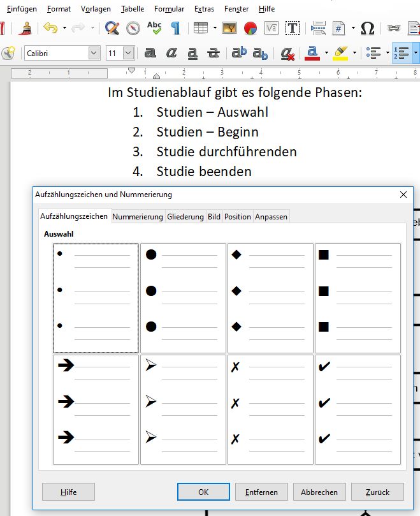Image resolution: width=420 pixels, height=516 pixels.
Task: Select the square bullet style
Action: (x=358, y=298)
